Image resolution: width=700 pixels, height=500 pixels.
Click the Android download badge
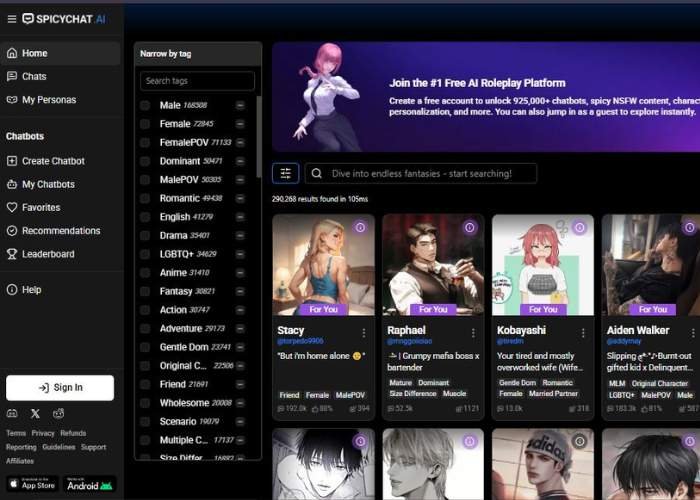coord(90,484)
